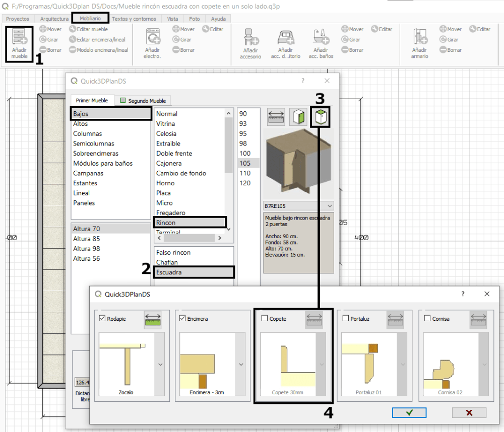The width and height of the screenshot is (504, 432).
Task: Expand the Encimera - 3cm dropdown
Action: [240, 364]
